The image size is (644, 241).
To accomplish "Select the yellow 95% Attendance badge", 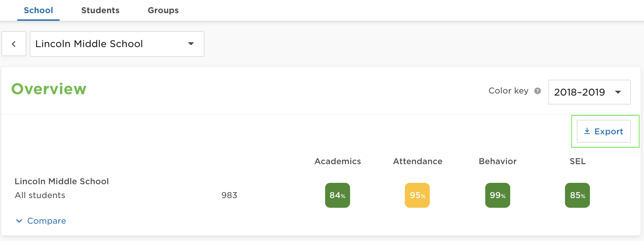I will coord(417,195).
